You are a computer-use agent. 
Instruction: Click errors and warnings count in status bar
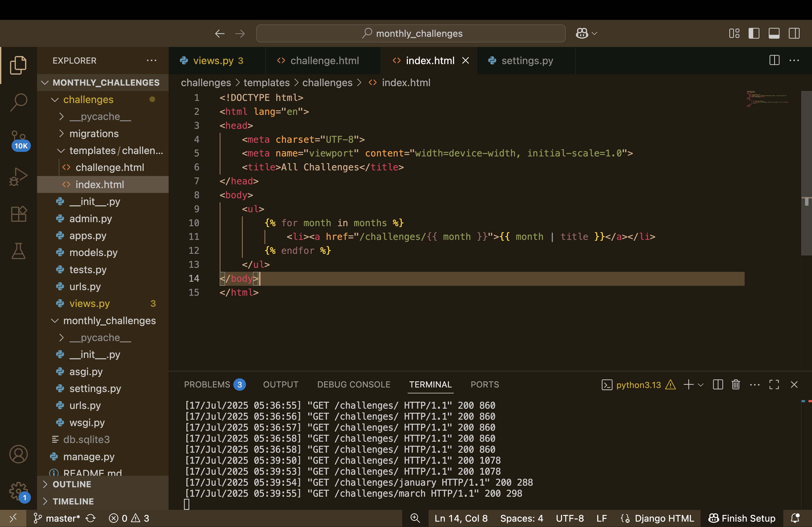coord(129,518)
